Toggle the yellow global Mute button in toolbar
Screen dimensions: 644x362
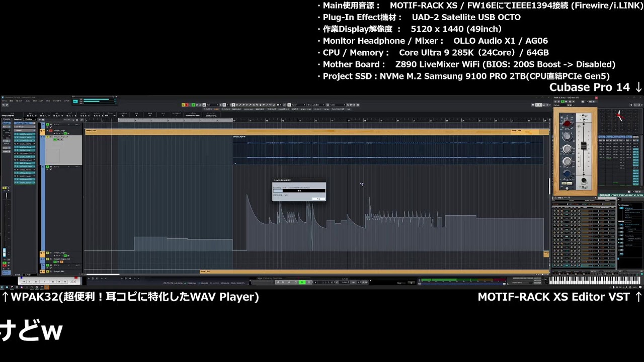pos(184,105)
